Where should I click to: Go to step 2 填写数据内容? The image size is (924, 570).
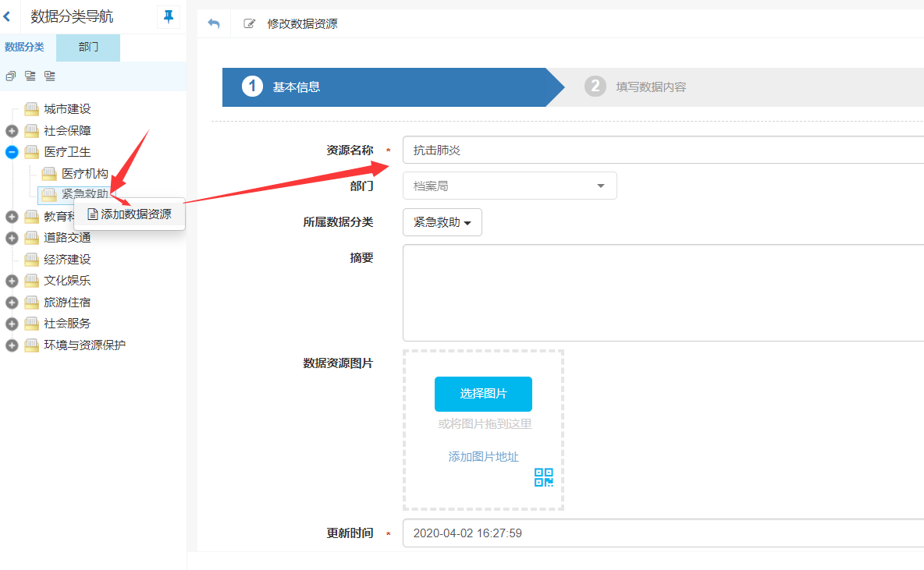pyautogui.click(x=650, y=87)
